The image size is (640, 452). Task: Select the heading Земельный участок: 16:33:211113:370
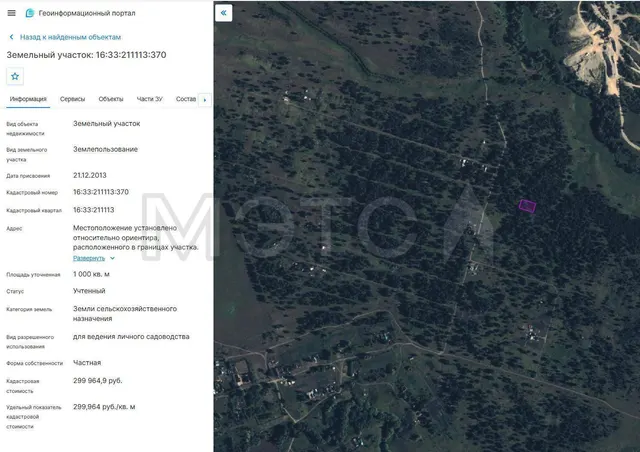tap(86, 55)
